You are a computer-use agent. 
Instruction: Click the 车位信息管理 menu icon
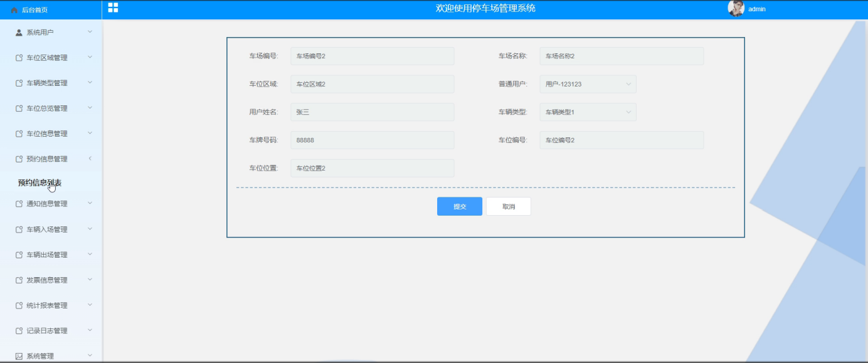[x=19, y=134]
